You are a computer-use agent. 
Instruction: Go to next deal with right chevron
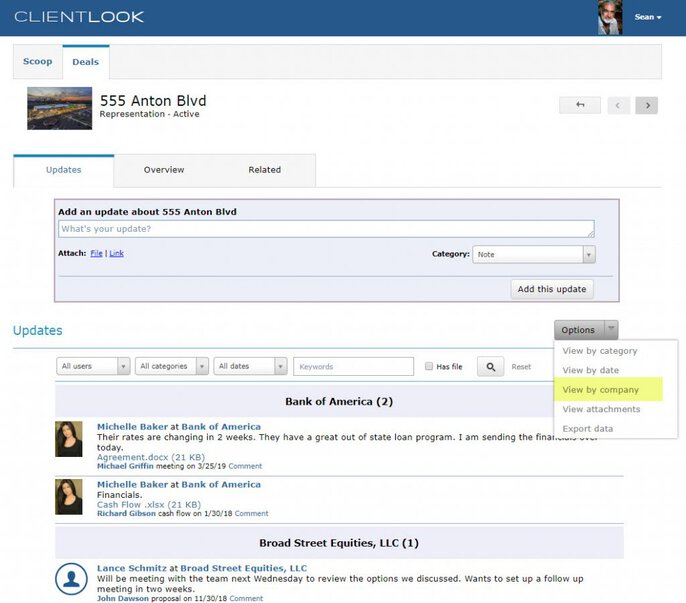click(x=647, y=105)
